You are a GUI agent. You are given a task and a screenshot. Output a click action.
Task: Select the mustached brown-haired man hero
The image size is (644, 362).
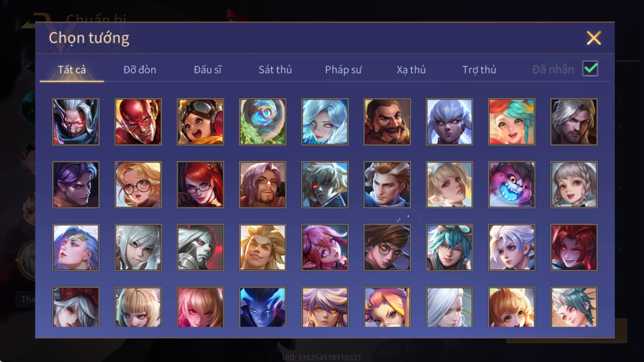pyautogui.click(x=387, y=122)
